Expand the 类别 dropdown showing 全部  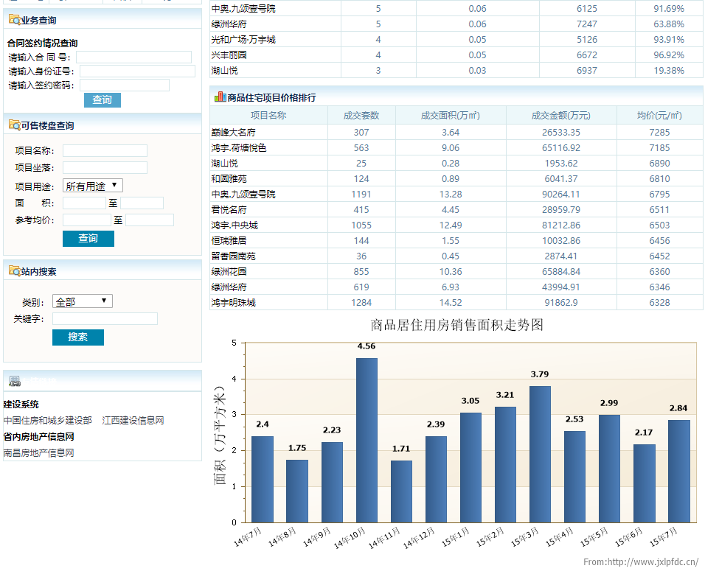click(x=83, y=301)
